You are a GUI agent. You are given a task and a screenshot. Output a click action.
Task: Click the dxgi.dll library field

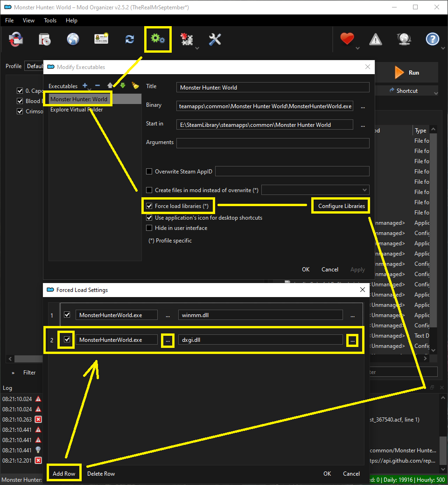tap(260, 340)
